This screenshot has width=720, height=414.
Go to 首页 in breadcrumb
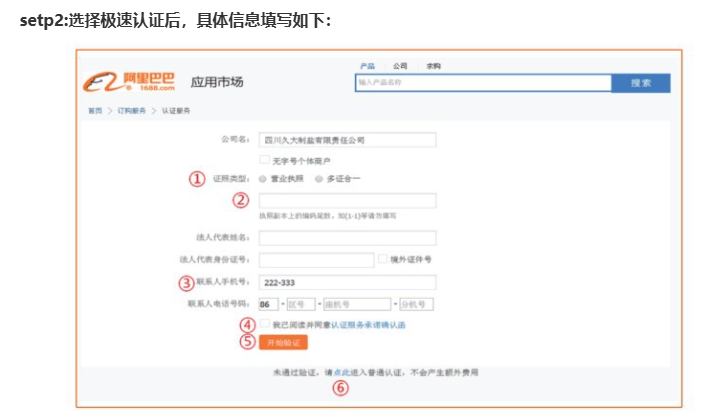94,111
